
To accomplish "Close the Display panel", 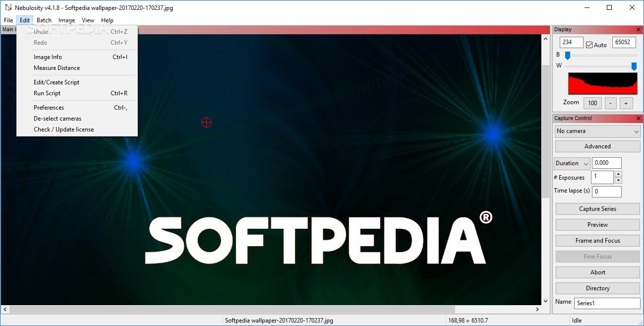I will point(639,30).
